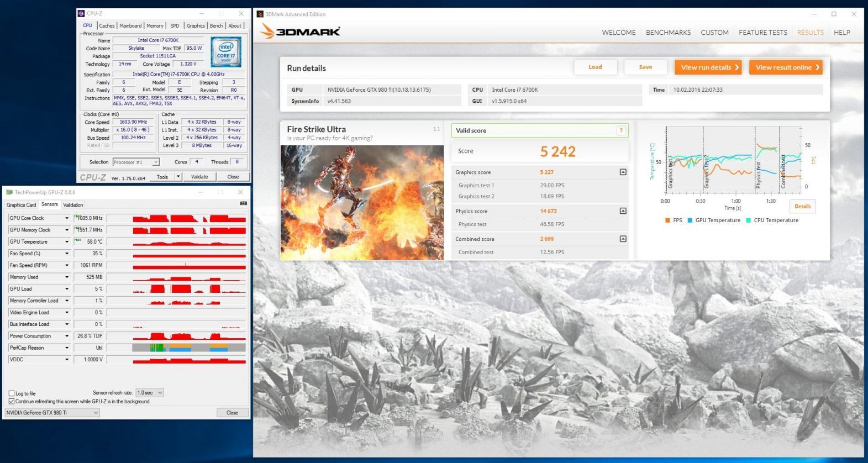Open FEATURE TESTS in 3DMark
Screen dimensions: 868x463
pyautogui.click(x=763, y=33)
